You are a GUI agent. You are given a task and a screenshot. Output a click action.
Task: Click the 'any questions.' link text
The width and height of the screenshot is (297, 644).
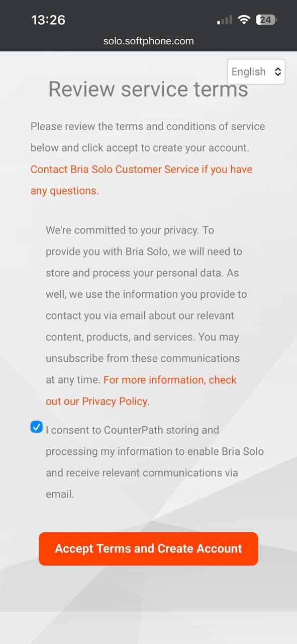tap(65, 191)
